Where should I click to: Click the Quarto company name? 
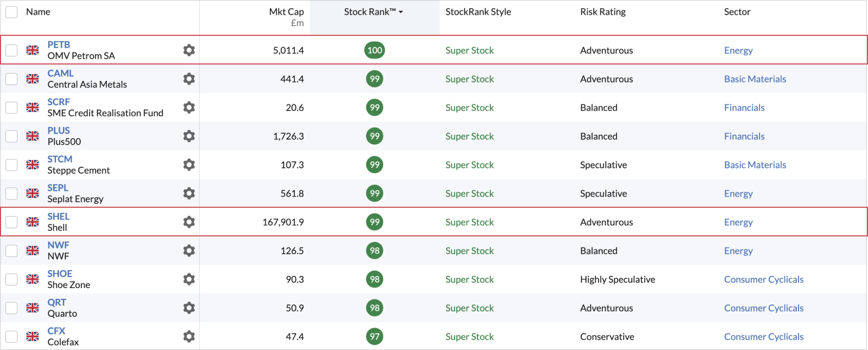(62, 314)
